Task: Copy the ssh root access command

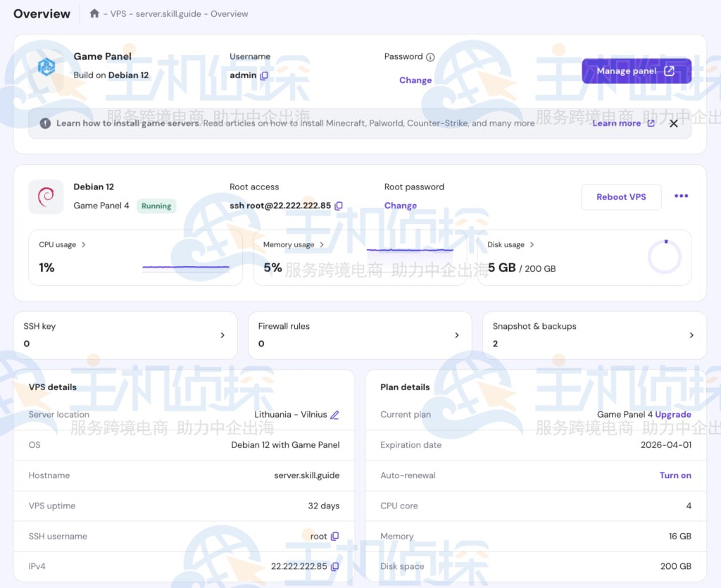Action: point(339,206)
